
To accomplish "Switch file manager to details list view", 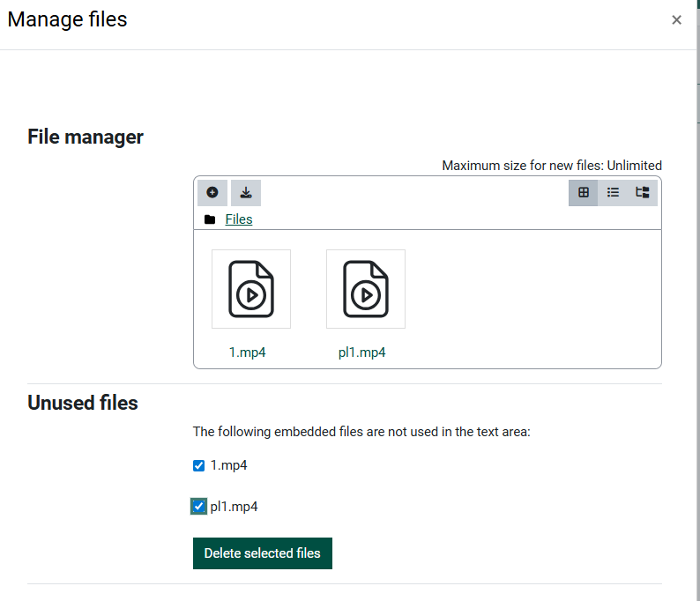I will coord(613,192).
